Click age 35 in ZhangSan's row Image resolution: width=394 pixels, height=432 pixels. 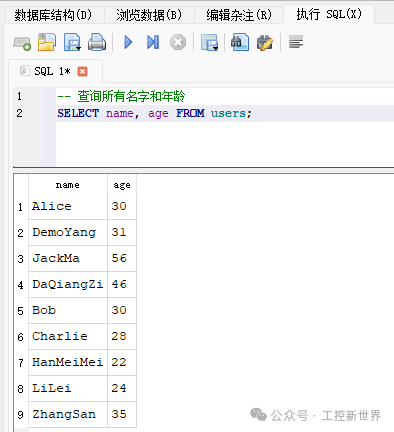pyautogui.click(x=122, y=414)
